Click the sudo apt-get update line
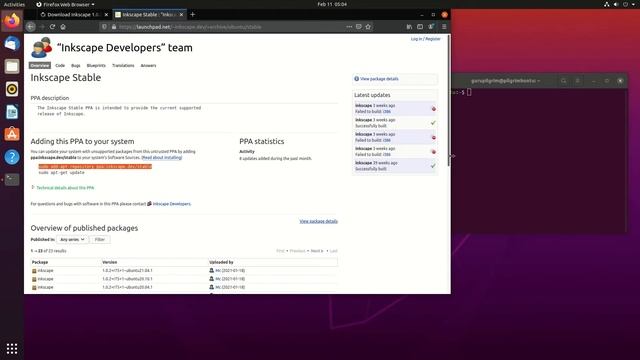 click(62, 173)
